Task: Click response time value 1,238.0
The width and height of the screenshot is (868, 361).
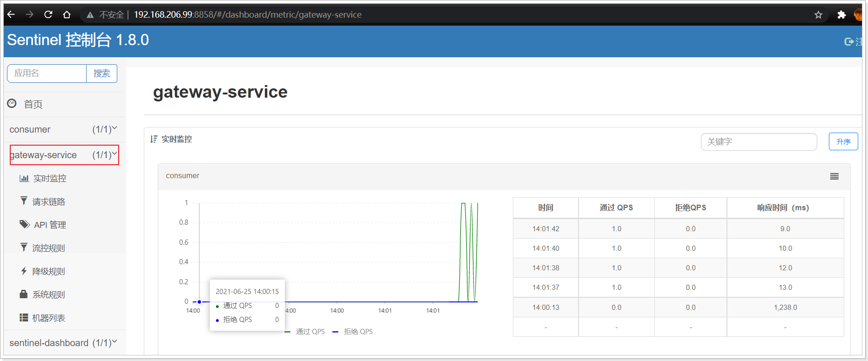Action: (x=785, y=308)
